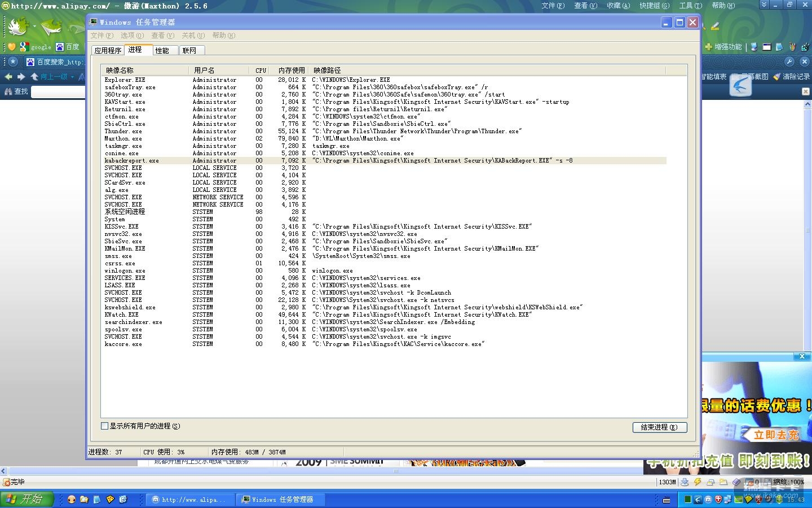
Task: Select the csrss.exe process row
Action: (x=384, y=264)
